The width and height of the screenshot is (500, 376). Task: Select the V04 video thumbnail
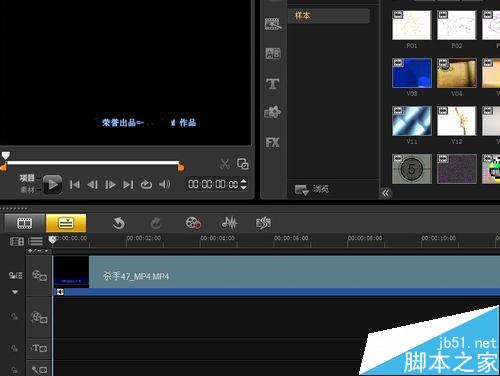tap(457, 73)
